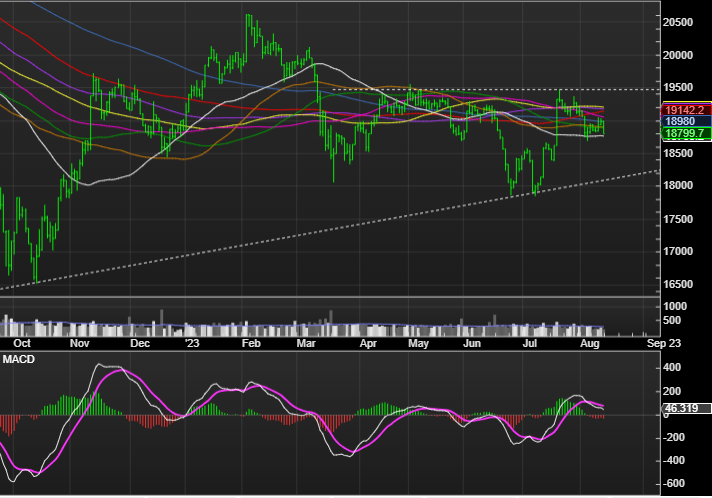Click the blue 18980 price tag

pyautogui.click(x=687, y=121)
